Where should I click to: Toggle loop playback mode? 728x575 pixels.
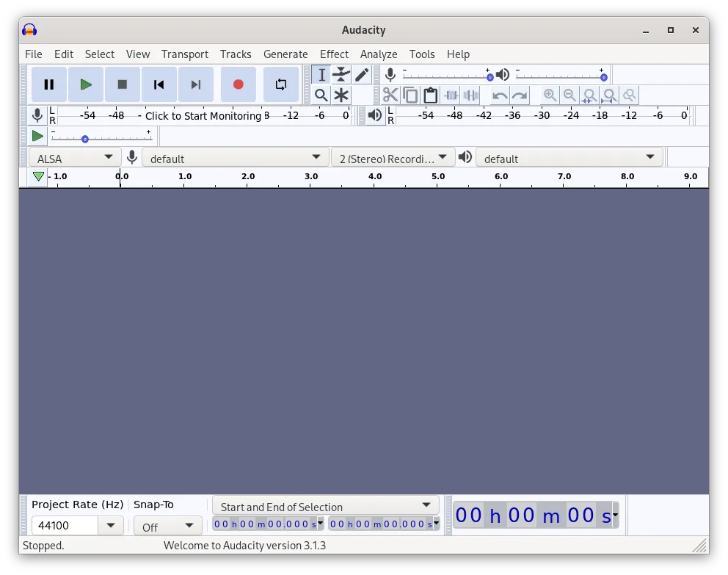280,84
